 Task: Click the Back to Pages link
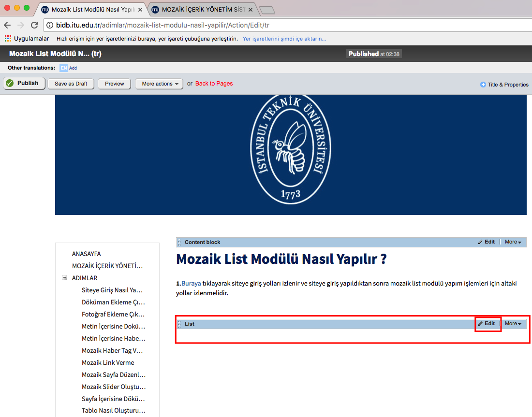point(214,84)
